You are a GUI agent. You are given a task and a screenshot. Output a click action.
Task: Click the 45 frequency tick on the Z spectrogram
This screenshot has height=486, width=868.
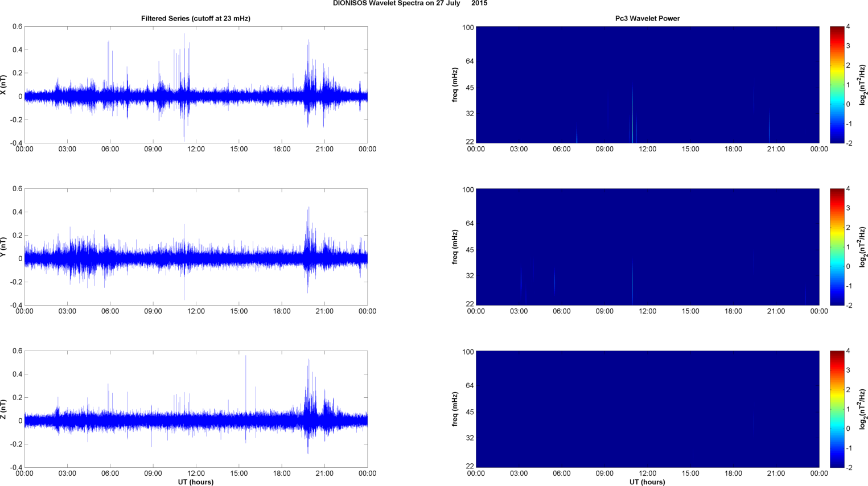(470, 412)
